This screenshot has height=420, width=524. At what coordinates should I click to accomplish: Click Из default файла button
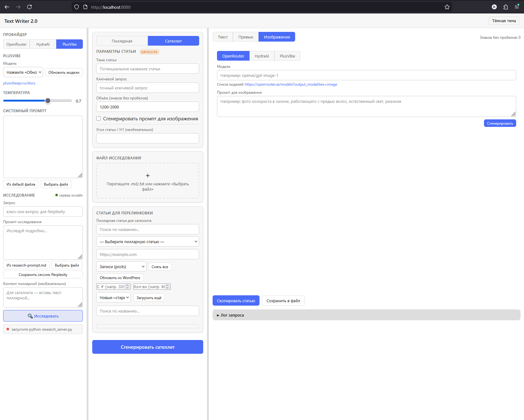21,184
